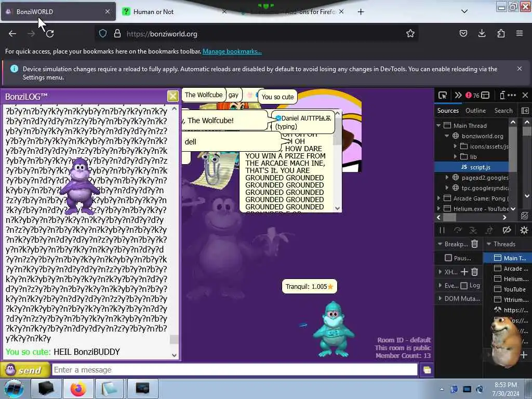Pick an element with the DevTools inspector
The height and width of the screenshot is (399, 532).
(443, 96)
